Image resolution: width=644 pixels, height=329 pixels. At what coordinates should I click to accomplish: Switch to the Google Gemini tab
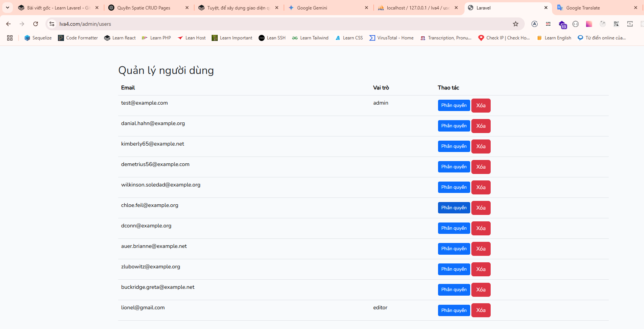[x=312, y=8]
